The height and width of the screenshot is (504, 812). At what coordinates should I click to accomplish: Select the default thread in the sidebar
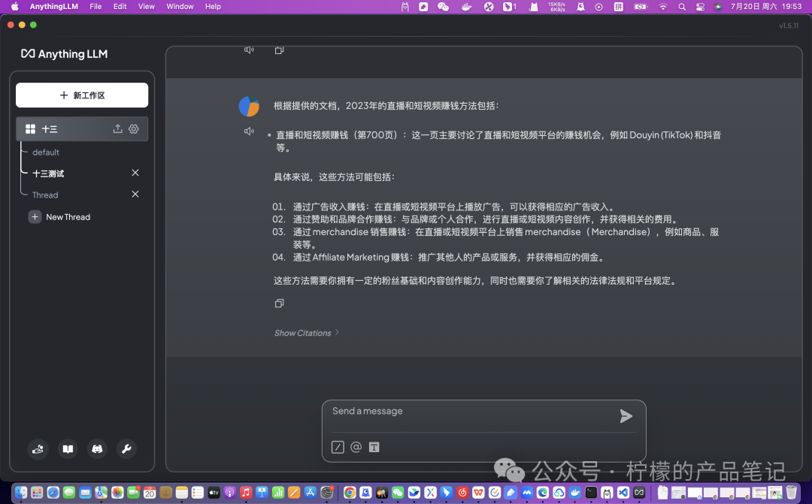tap(45, 152)
